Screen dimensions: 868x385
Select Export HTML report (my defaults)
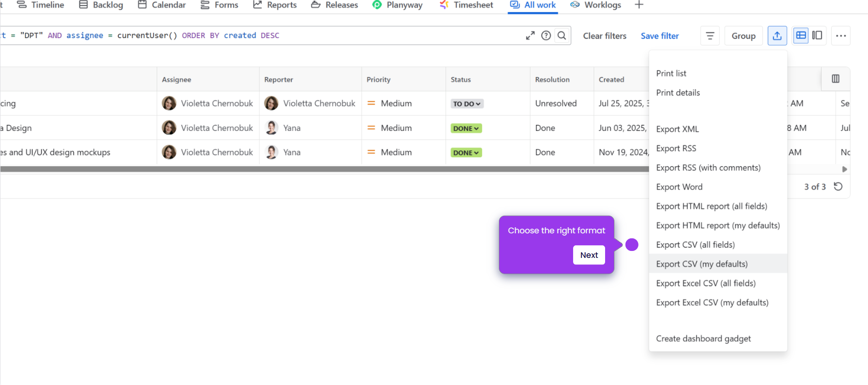coord(718,225)
